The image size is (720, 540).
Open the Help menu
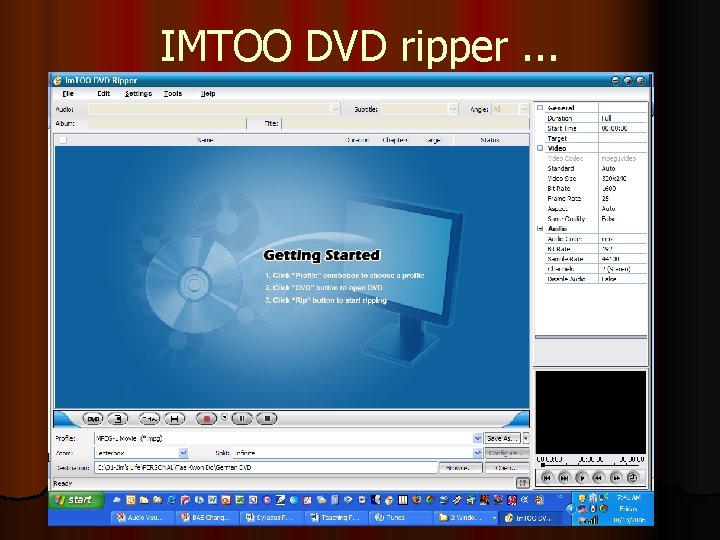tap(208, 94)
